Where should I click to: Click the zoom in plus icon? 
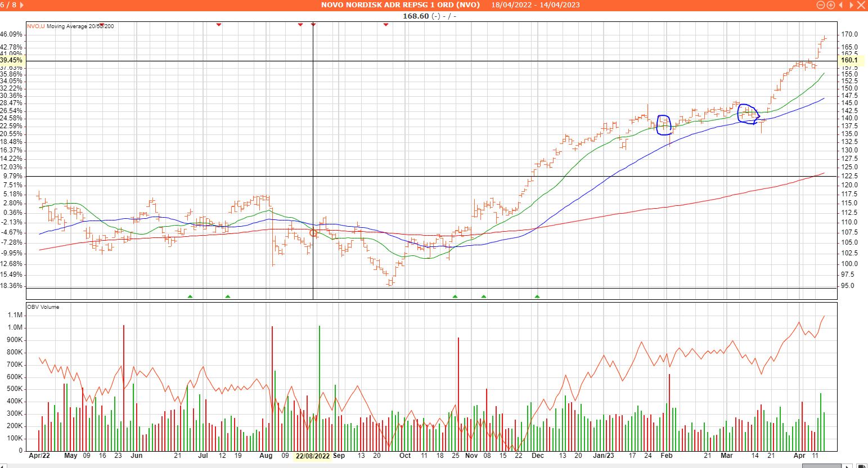(830, 5)
